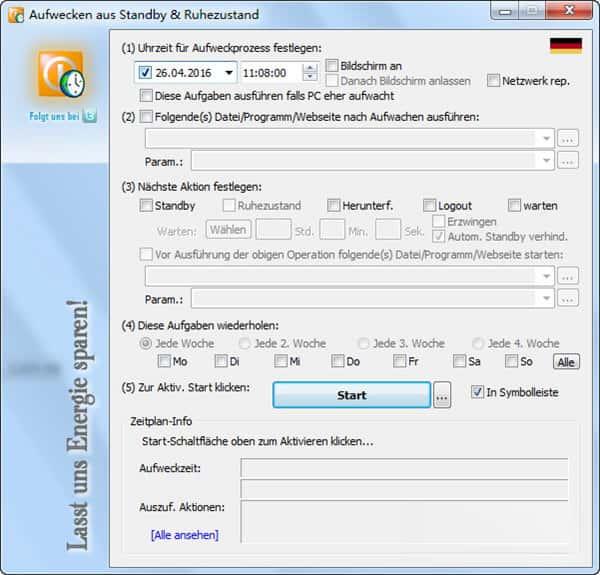
Task: Click the 'Folgt uns bei' link text
Action: (x=54, y=116)
